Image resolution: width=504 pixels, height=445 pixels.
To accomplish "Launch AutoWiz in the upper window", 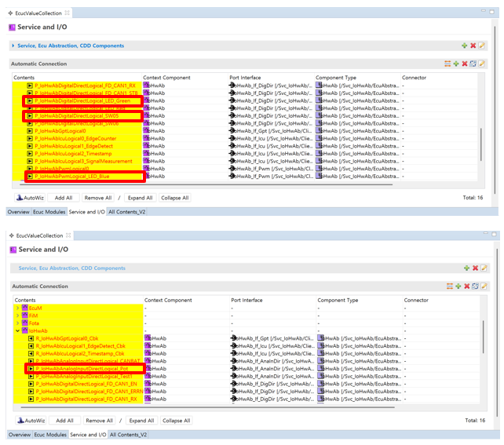I will point(30,198).
